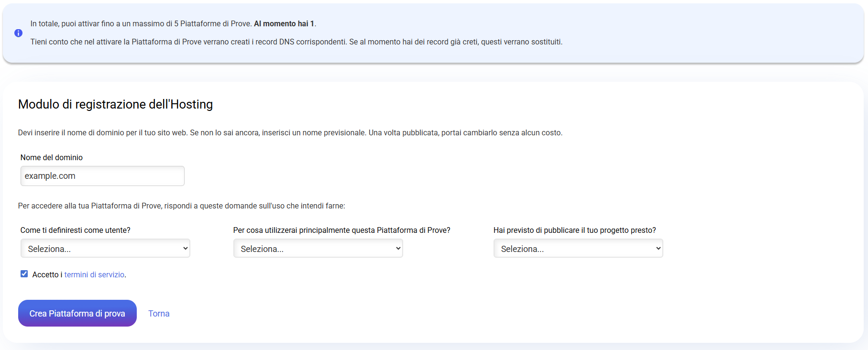
Task: Expand the Piattaforma di Prove main-use dropdown
Action: click(318, 249)
